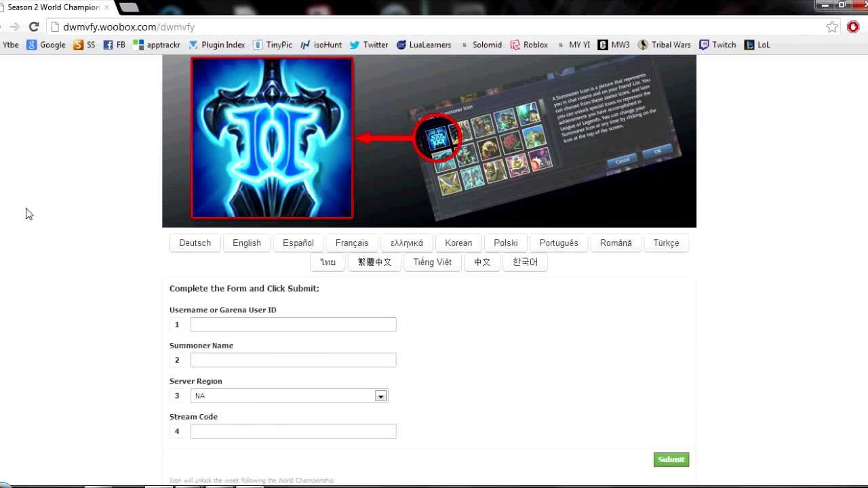The image size is (868, 488).
Task: Select the Korean language option
Action: click(x=458, y=243)
